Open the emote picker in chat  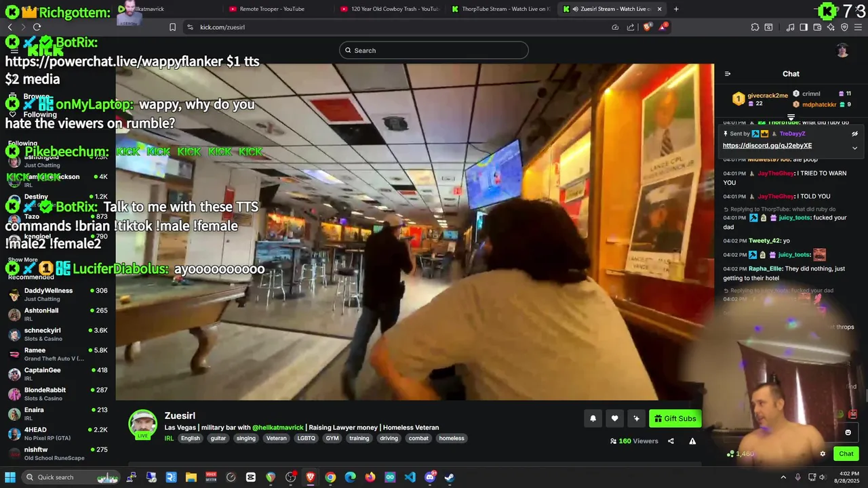pos(848,432)
